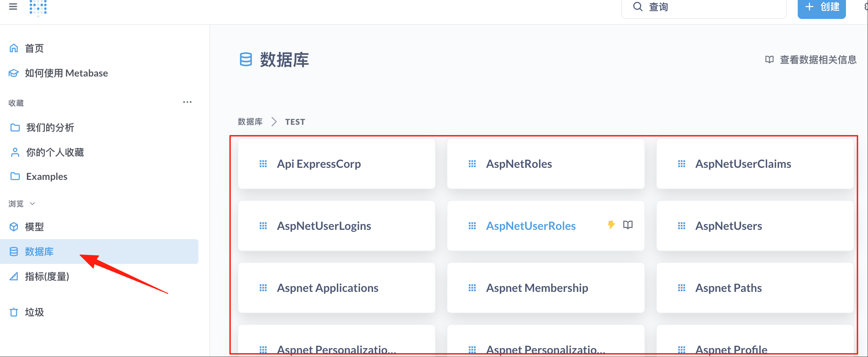Open 模型 models in sidebar
The image size is (868, 357).
[x=34, y=227]
